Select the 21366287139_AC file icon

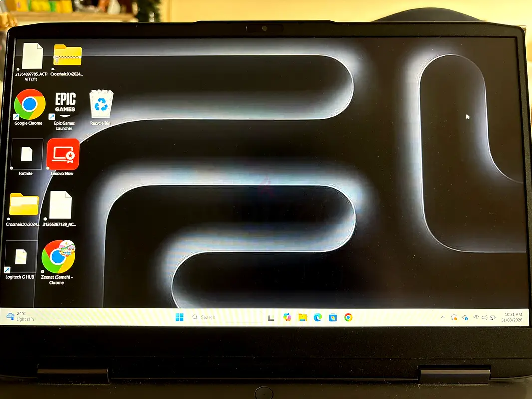pyautogui.click(x=61, y=205)
